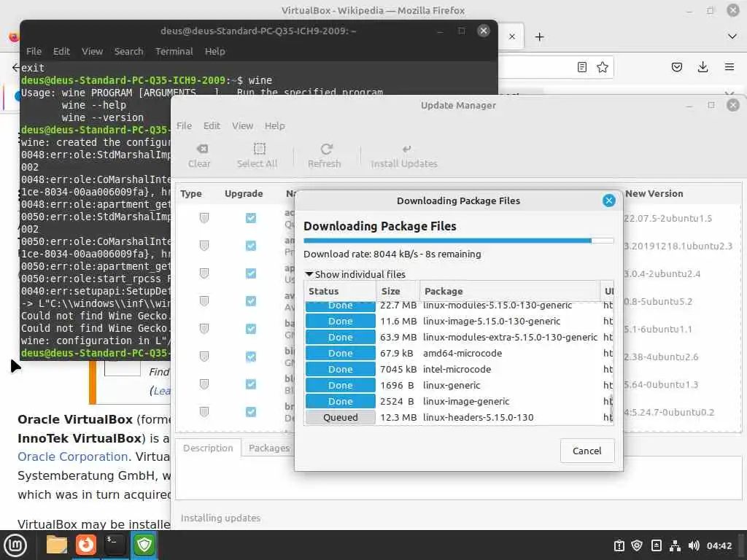Sort updates by Upgrade column
747x560 pixels.
(244, 194)
